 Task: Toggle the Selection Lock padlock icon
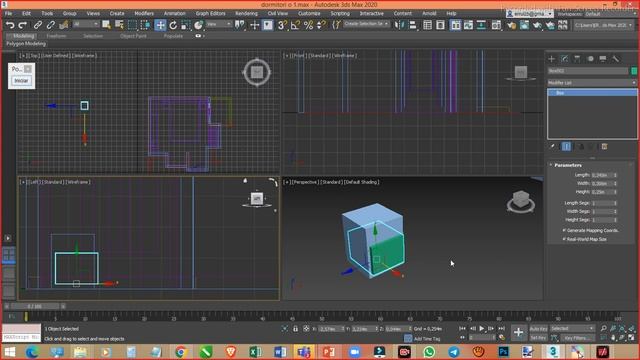pos(295,329)
